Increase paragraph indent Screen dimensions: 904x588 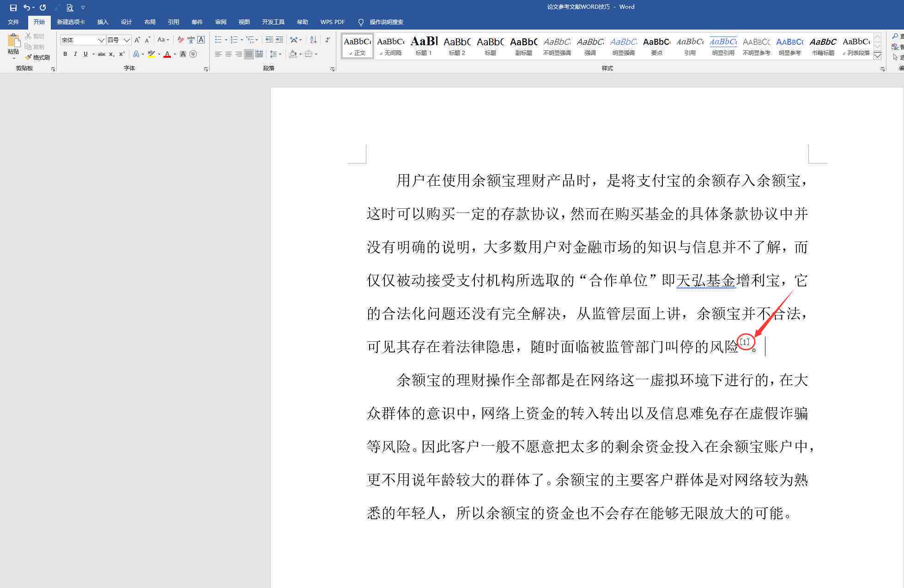point(279,40)
